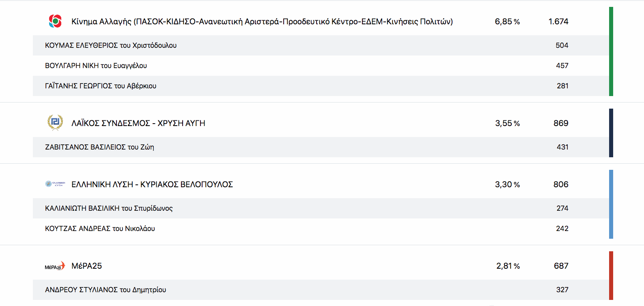Click the Χρυσή Αυγή meander logo
The image size is (644, 306).
[x=55, y=122]
